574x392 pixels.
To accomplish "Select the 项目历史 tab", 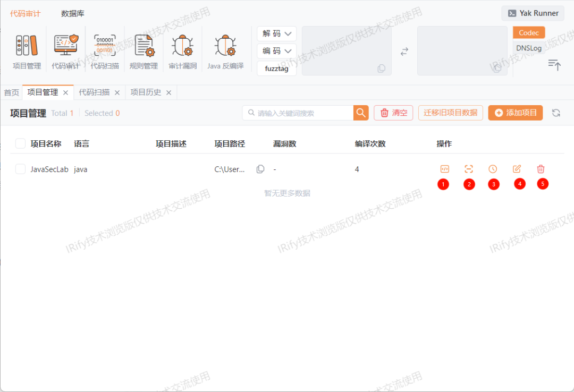I will point(146,92).
